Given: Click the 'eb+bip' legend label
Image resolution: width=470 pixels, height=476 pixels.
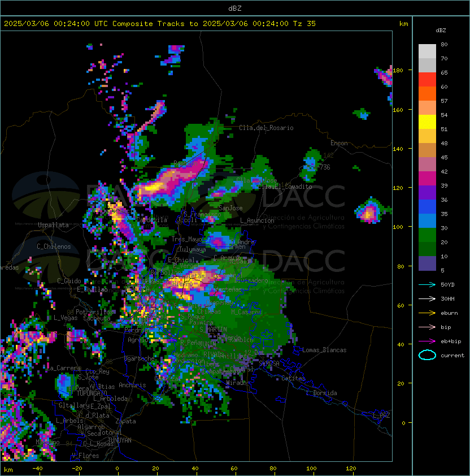Looking at the screenshot, I should coord(451,341).
